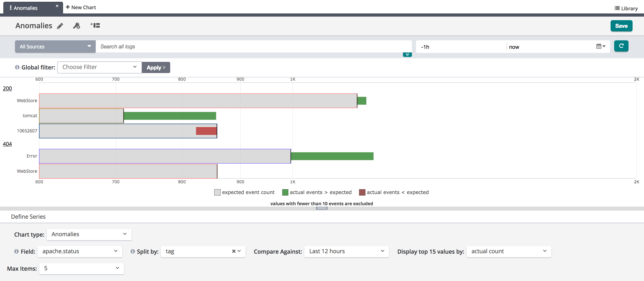Open the All Sources dropdown
644x281 pixels.
click(x=55, y=47)
